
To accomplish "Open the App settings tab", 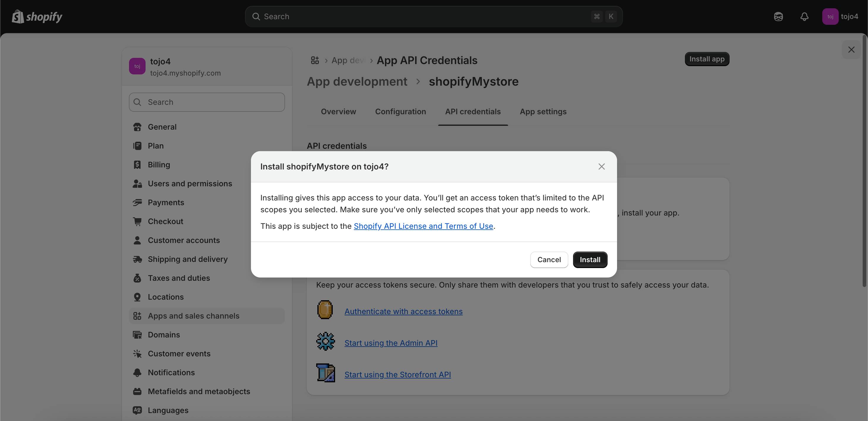I will 543,112.
